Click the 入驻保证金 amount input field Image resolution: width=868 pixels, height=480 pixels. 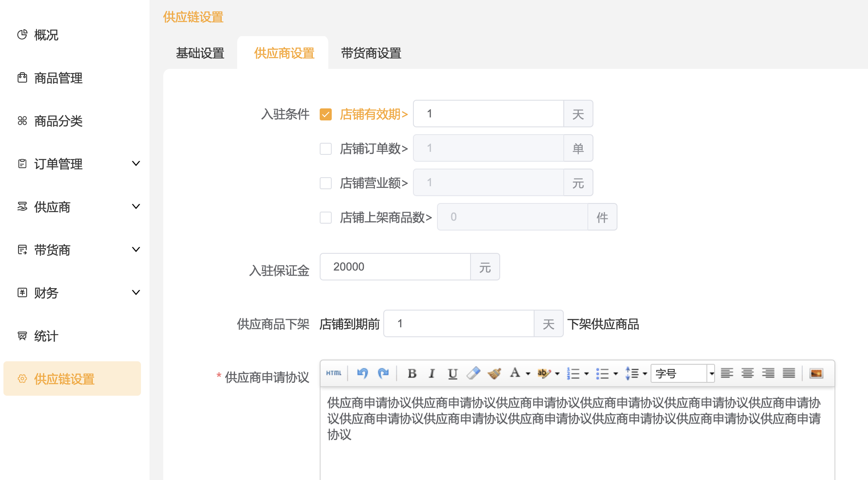395,267
